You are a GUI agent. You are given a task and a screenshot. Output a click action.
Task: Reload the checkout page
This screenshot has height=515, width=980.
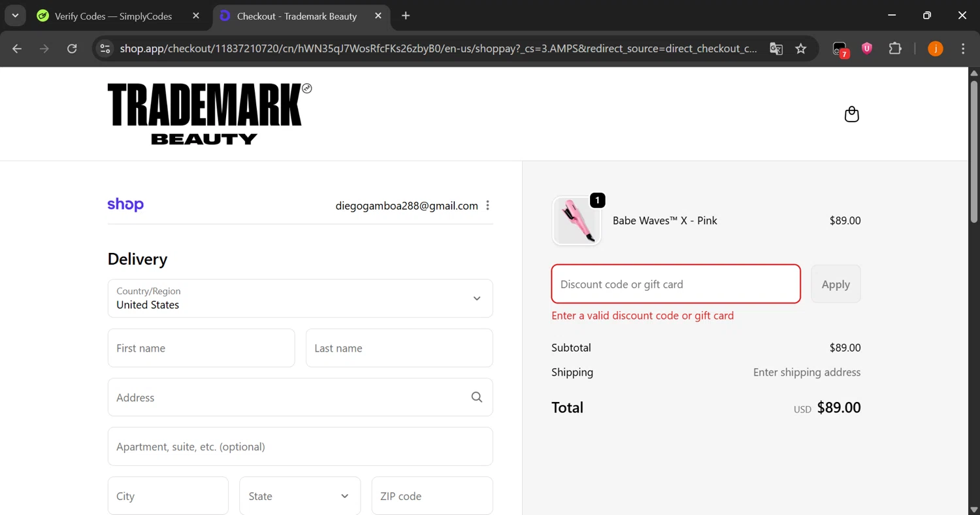(x=72, y=48)
